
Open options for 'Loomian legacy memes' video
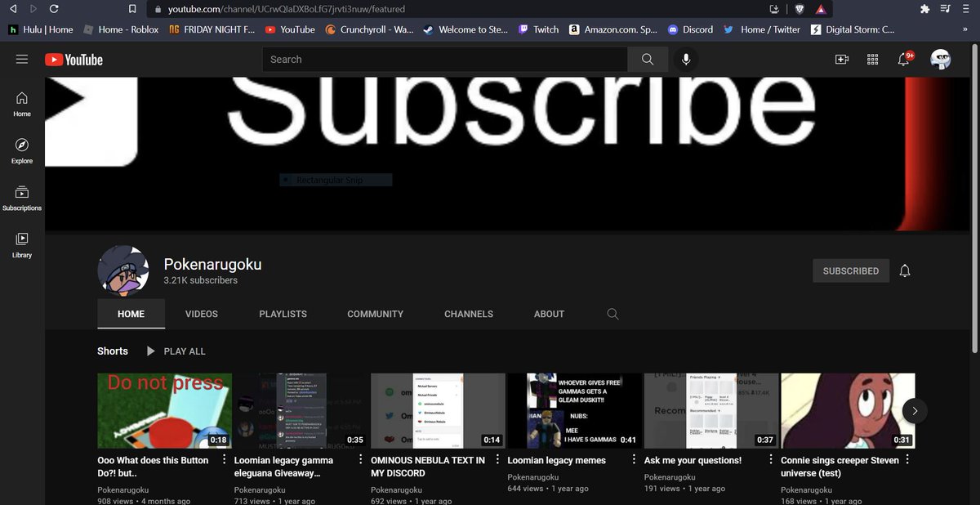tap(635, 460)
